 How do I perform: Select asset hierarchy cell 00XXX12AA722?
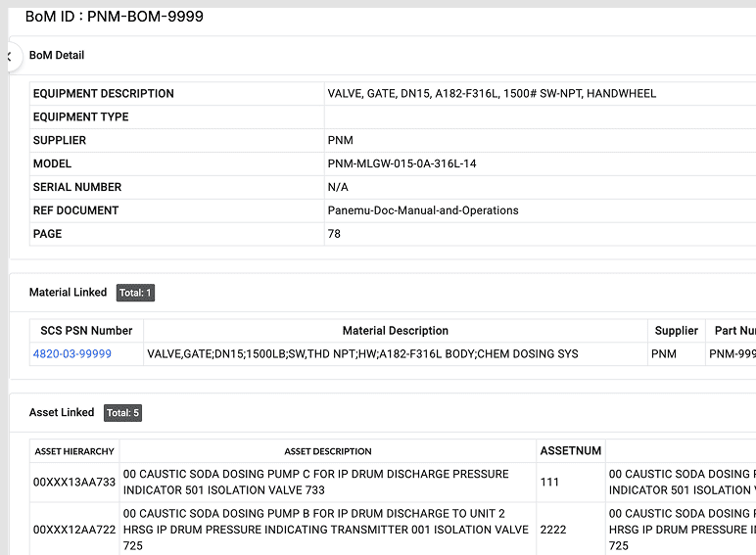74,530
